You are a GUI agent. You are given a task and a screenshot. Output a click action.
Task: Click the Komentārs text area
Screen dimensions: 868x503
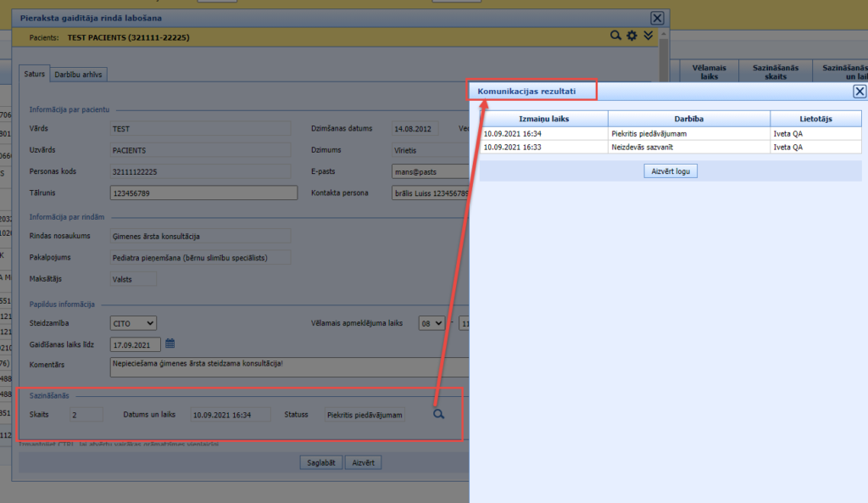[x=288, y=366]
